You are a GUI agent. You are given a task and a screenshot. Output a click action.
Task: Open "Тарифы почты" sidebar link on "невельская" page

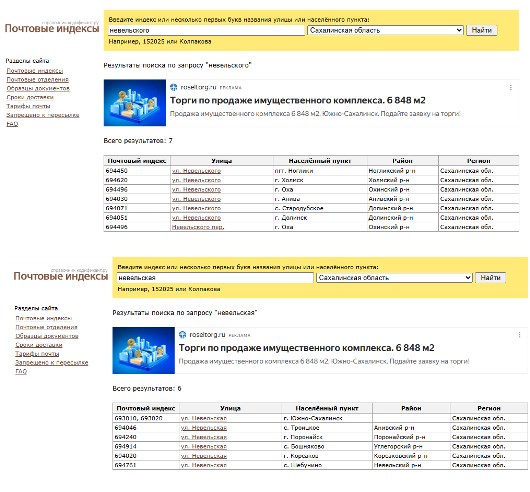(x=37, y=354)
